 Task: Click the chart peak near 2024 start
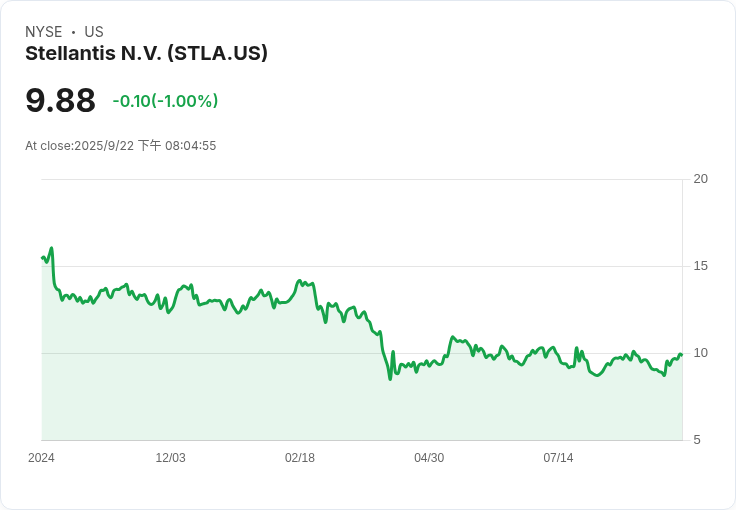[x=52, y=248]
